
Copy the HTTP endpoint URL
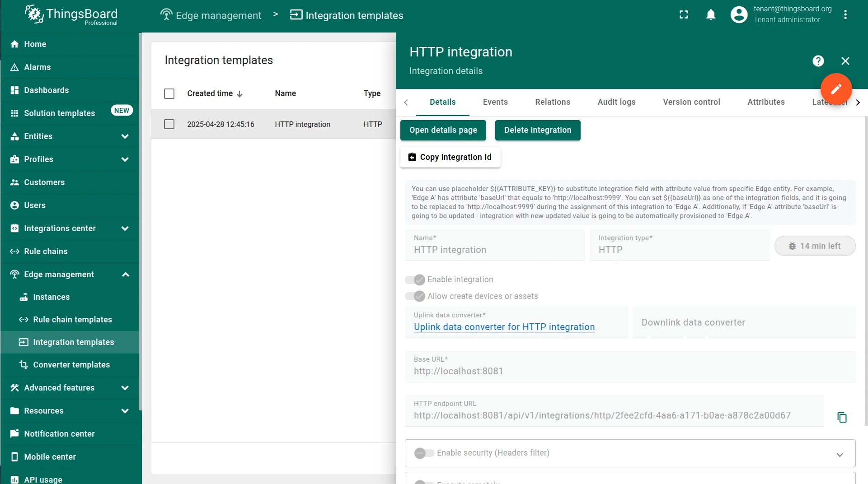(842, 417)
